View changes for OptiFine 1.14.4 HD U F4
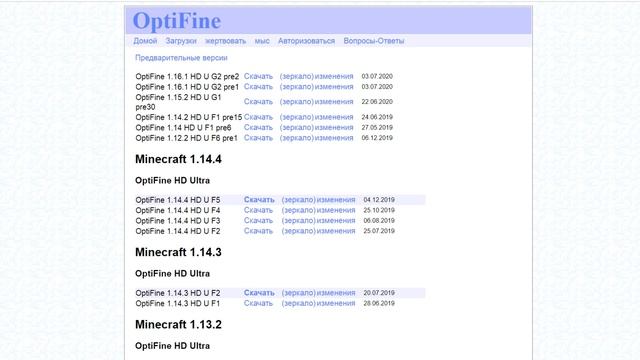Image resolution: width=640 pixels, height=360 pixels. tap(336, 210)
